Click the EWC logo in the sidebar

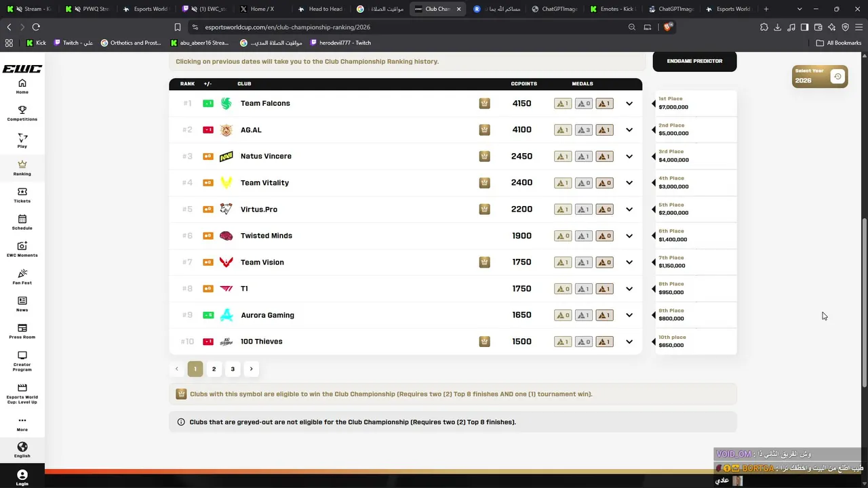pyautogui.click(x=22, y=69)
